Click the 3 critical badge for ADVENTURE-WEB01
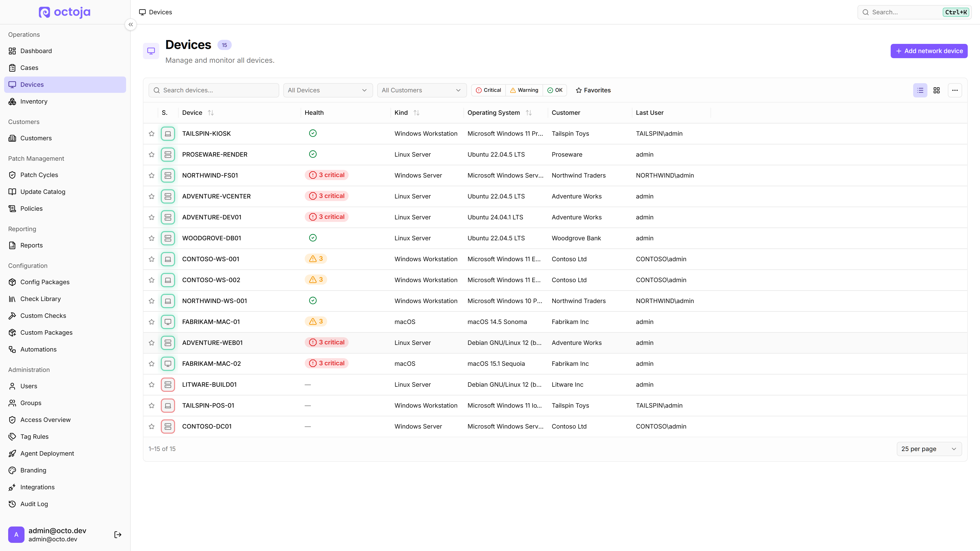 [x=326, y=342]
